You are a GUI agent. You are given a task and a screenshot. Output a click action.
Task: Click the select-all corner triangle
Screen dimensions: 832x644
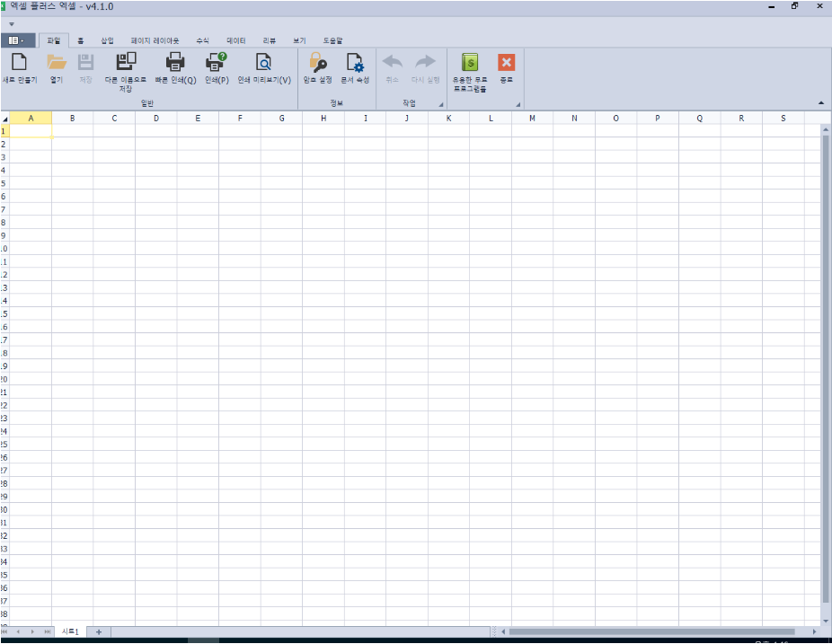coord(4,119)
